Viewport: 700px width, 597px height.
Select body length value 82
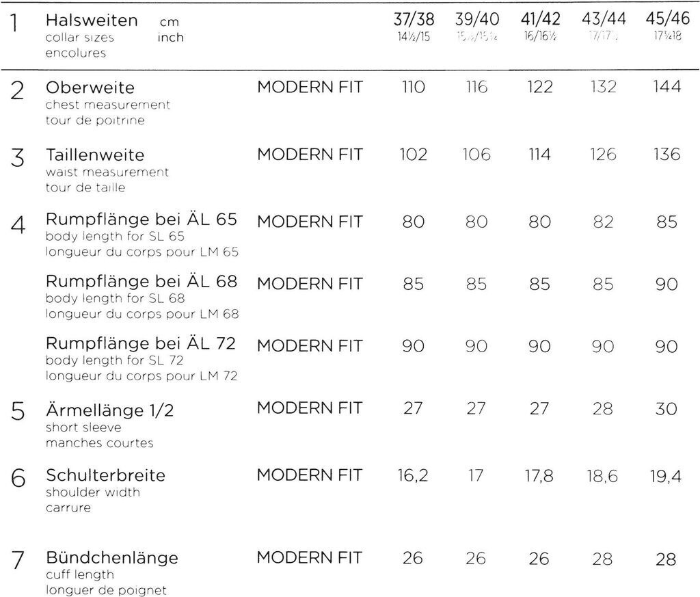click(x=603, y=222)
